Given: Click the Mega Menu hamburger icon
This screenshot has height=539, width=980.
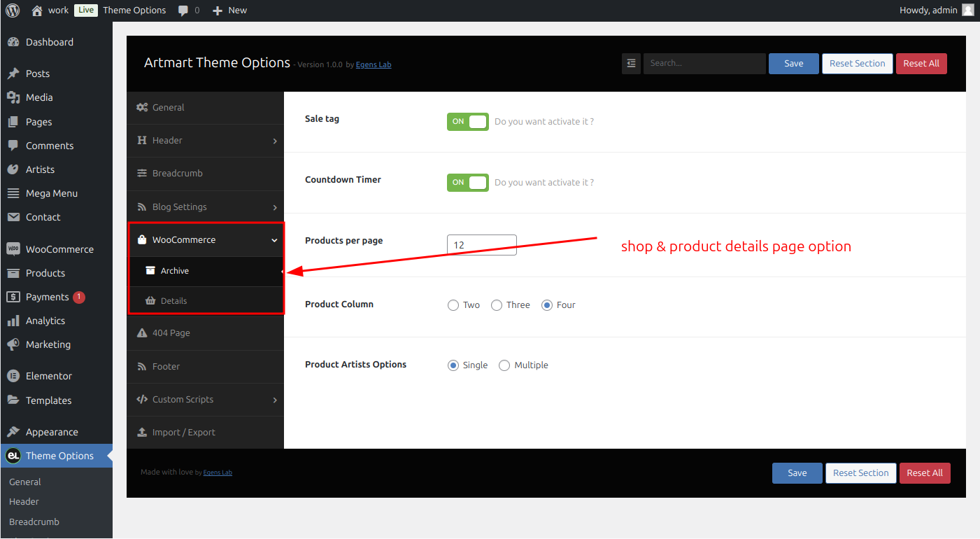Looking at the screenshot, I should (x=13, y=193).
